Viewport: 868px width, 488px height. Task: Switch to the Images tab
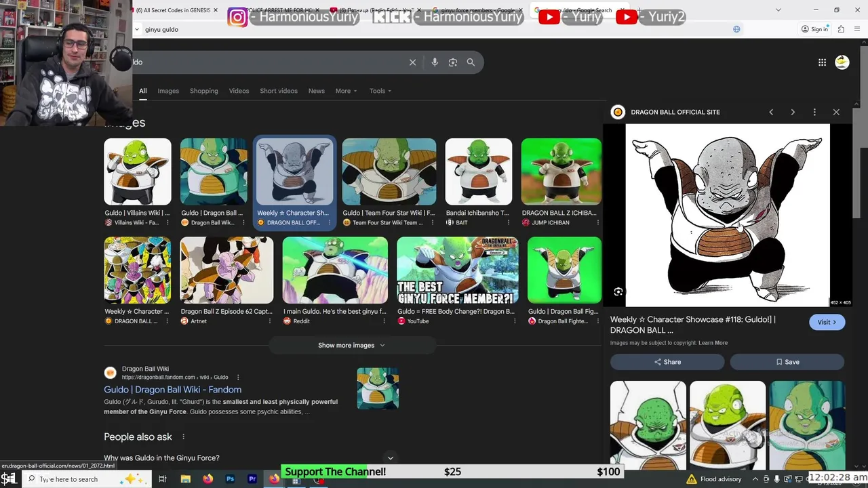point(168,91)
